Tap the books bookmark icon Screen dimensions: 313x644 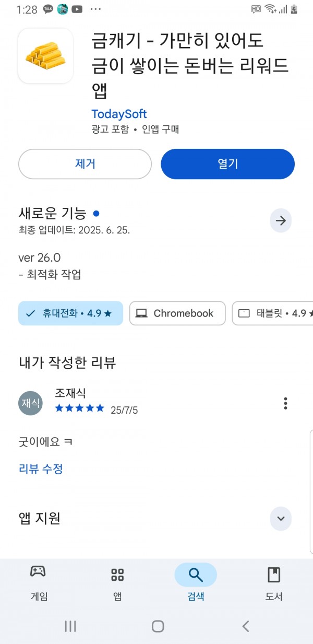tap(274, 575)
